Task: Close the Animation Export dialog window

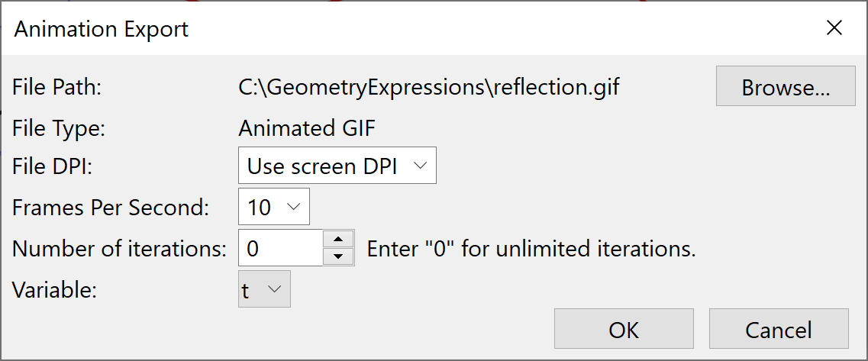Action: coord(834,28)
